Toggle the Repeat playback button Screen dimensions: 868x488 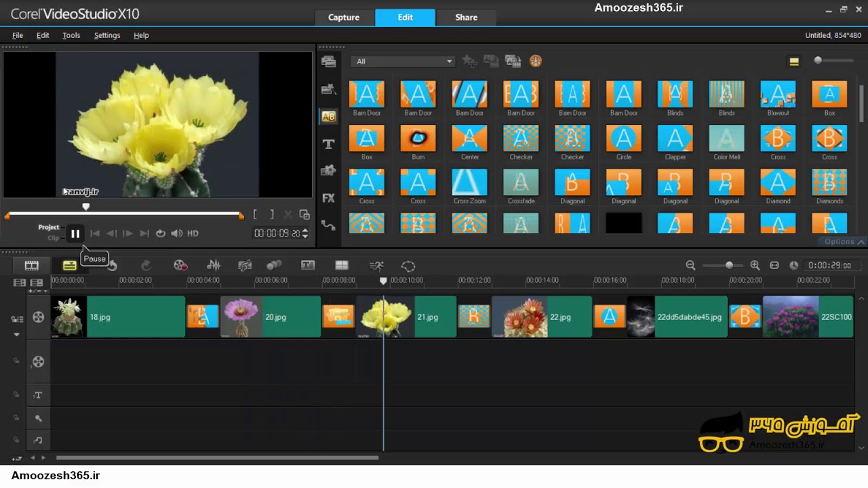pos(161,233)
